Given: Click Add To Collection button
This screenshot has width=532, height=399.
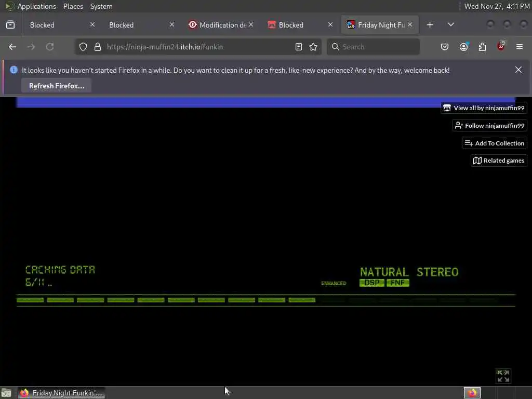Looking at the screenshot, I should 495,143.
